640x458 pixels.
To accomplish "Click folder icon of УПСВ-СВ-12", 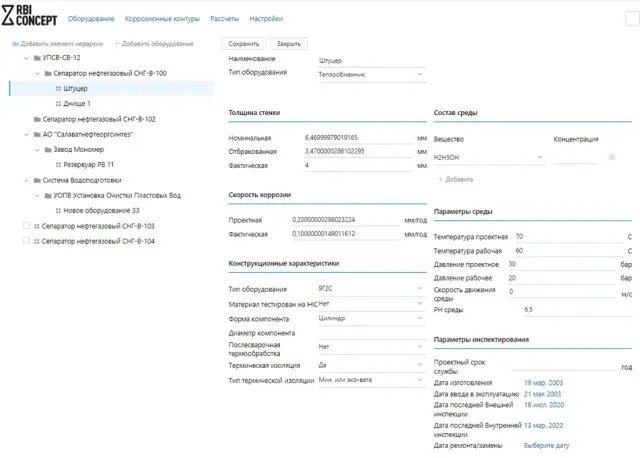I will point(37,58).
